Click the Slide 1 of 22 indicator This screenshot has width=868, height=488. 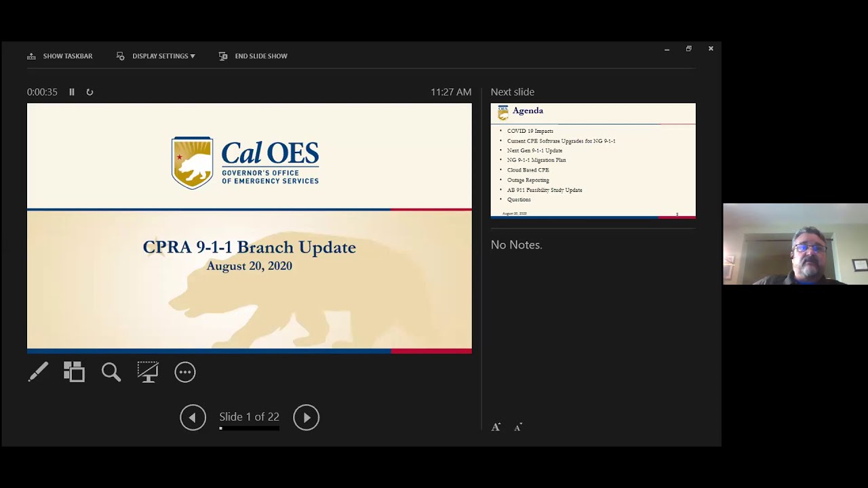point(249,417)
